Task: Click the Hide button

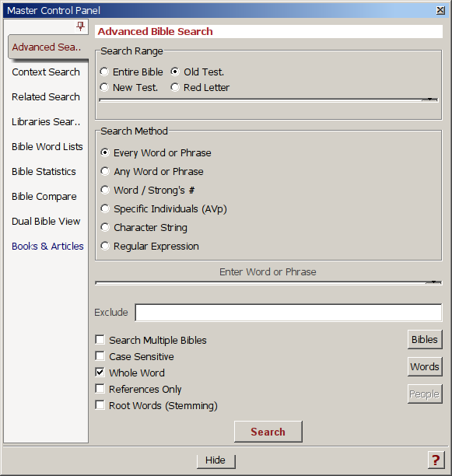Action: pos(215,460)
